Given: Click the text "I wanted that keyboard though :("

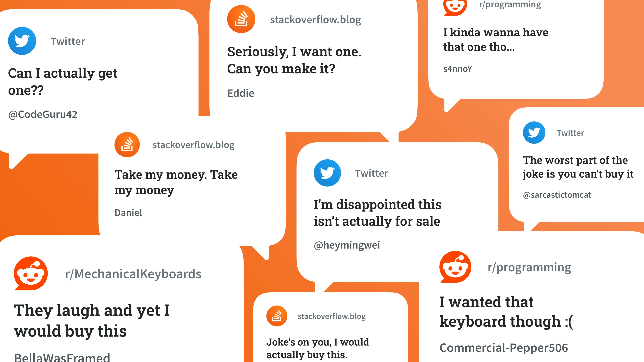Looking at the screenshot, I should [506, 312].
